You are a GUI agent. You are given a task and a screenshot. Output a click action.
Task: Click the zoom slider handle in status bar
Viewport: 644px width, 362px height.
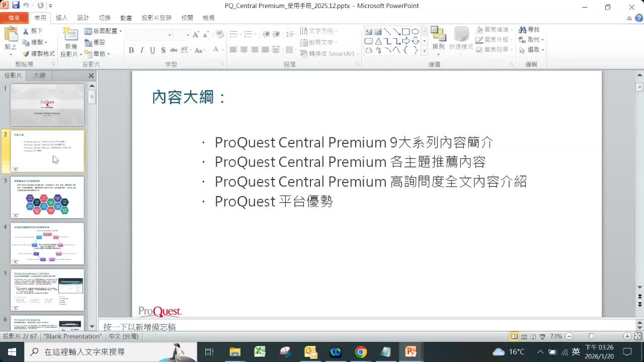click(x=591, y=336)
